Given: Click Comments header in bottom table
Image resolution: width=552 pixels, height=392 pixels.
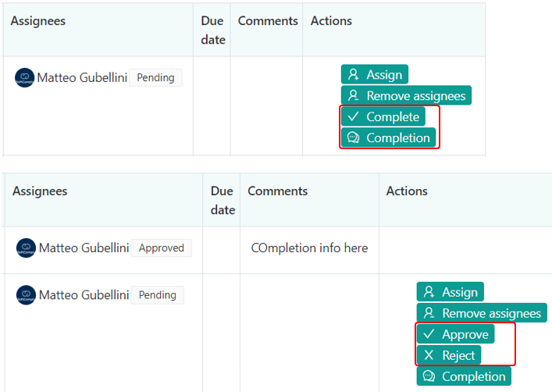Looking at the screenshot, I should coord(278,191).
